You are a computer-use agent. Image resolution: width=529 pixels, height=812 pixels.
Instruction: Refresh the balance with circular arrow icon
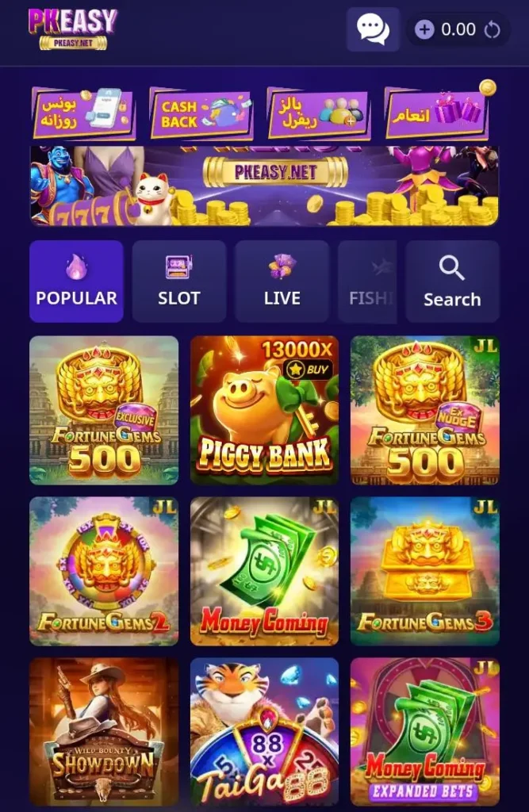point(493,30)
